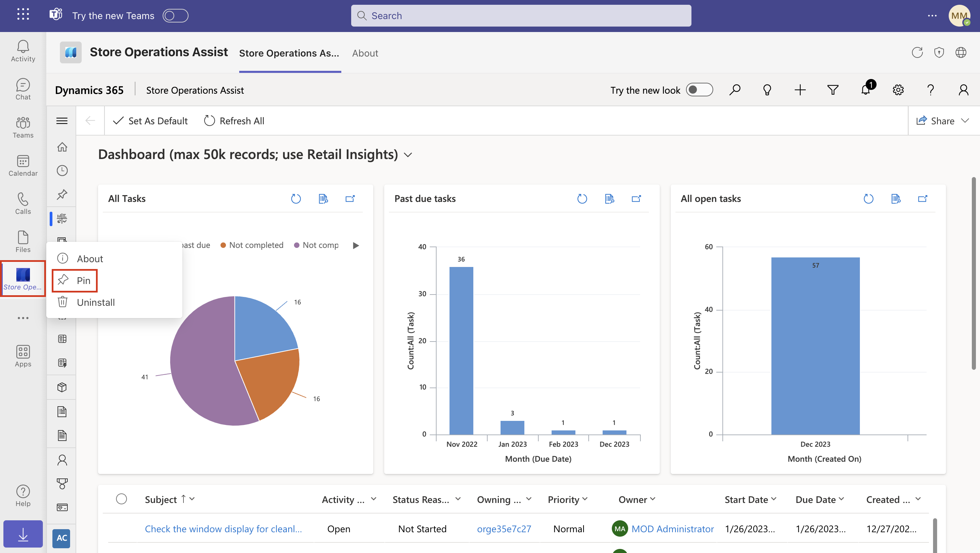Expand the Past due tasks chart

(x=636, y=199)
